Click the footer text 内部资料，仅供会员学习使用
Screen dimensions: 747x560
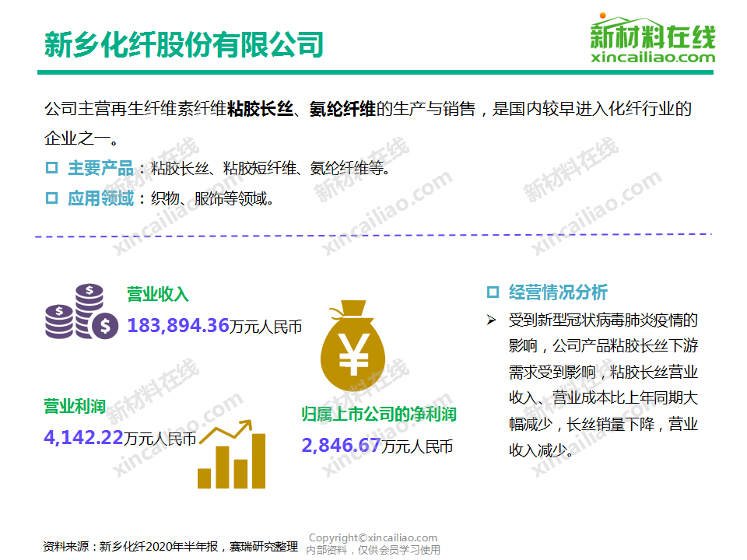373,550
